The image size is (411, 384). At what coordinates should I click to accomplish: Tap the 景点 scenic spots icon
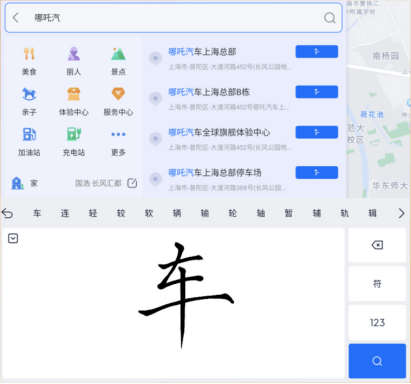click(x=118, y=61)
